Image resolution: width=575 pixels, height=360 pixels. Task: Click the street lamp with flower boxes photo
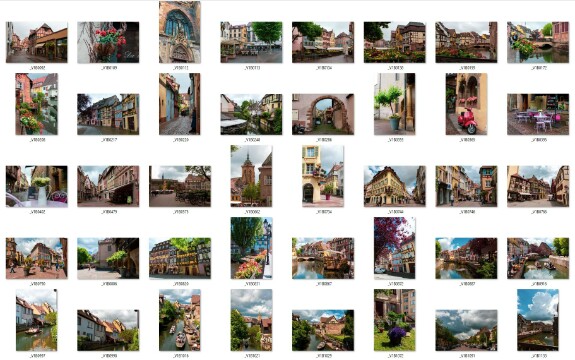251,248
